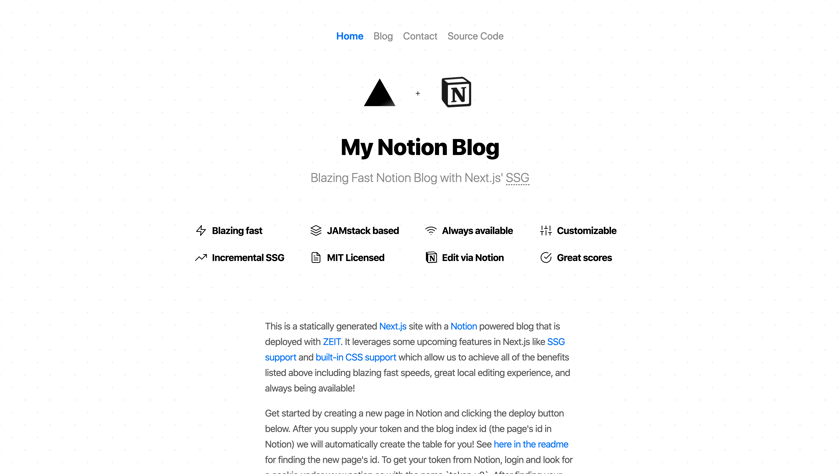Open the Home navigation item
Image resolution: width=840 pixels, height=474 pixels.
[x=350, y=36]
